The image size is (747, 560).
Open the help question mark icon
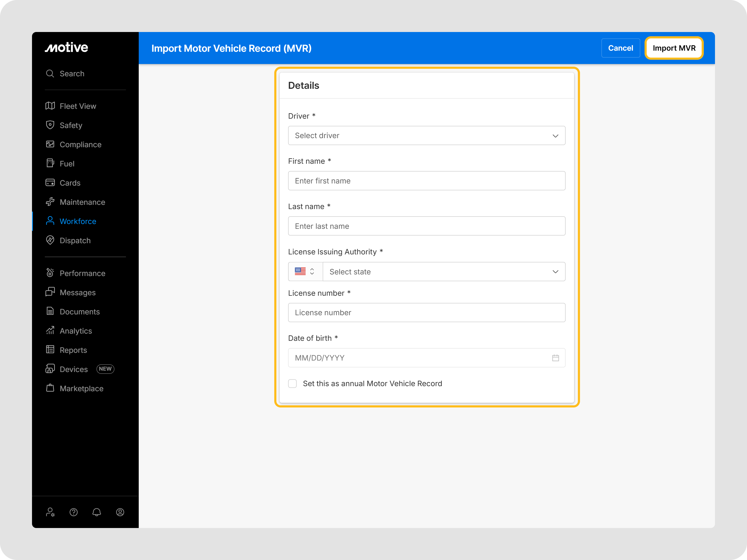[x=74, y=512]
